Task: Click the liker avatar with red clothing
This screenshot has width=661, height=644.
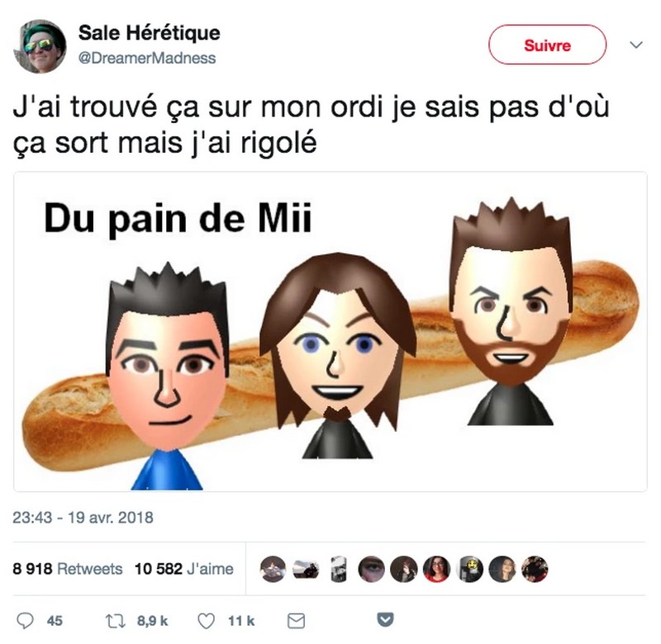Action: pyautogui.click(x=436, y=569)
